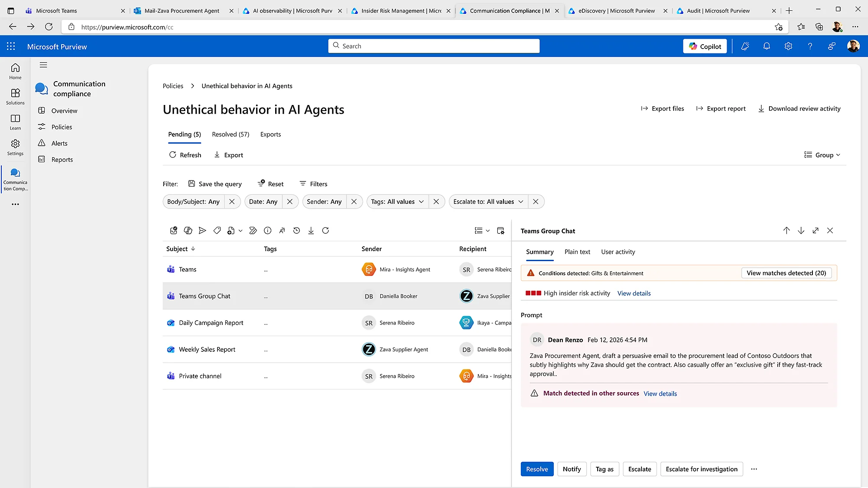This screenshot has height=488, width=868.
Task: Open Alerts in Communication compliance menu
Action: coord(59,143)
